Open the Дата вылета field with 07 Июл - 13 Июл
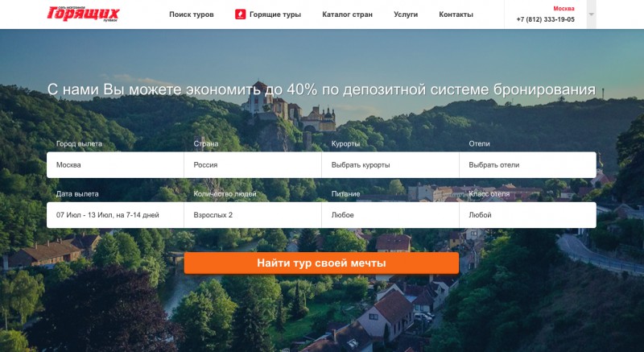Screen dimensions: 644x352 tap(115, 215)
